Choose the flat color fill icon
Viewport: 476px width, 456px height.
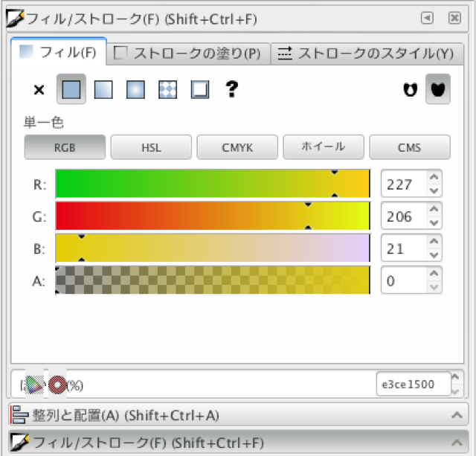[71, 90]
